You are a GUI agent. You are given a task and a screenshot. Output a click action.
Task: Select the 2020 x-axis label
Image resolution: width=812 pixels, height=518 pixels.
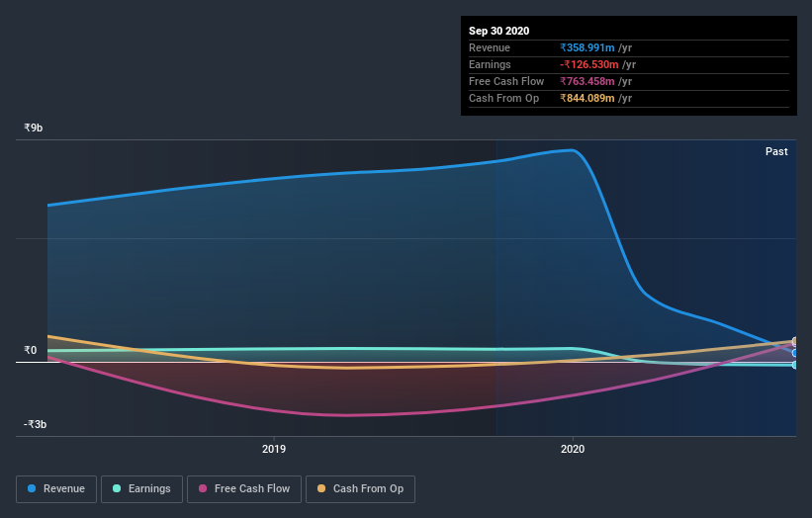coord(573,449)
